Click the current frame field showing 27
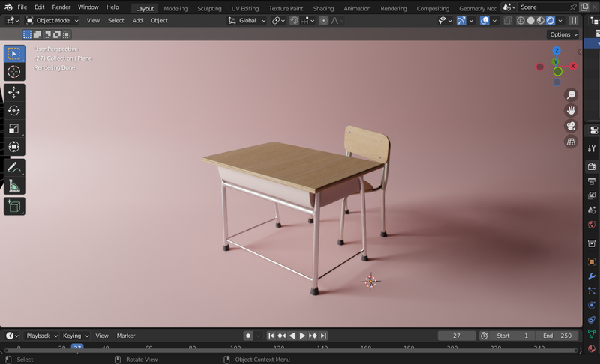Screen dimensions: 600x364 pyautogui.click(x=457, y=336)
